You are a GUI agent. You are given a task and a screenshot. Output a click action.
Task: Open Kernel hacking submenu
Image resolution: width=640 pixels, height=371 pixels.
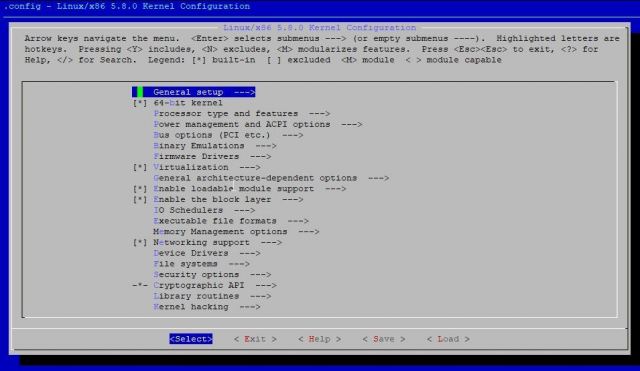click(x=207, y=307)
